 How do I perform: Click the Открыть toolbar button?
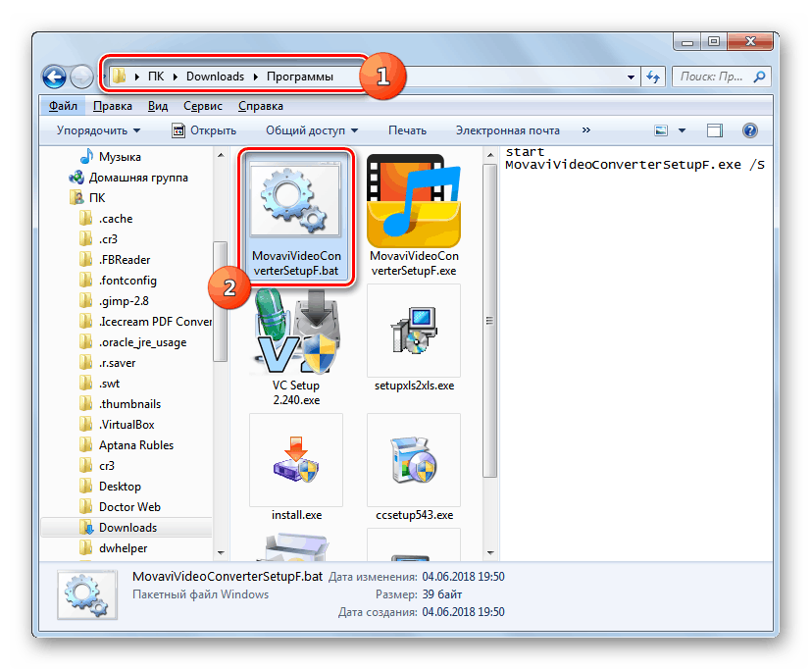(x=204, y=130)
